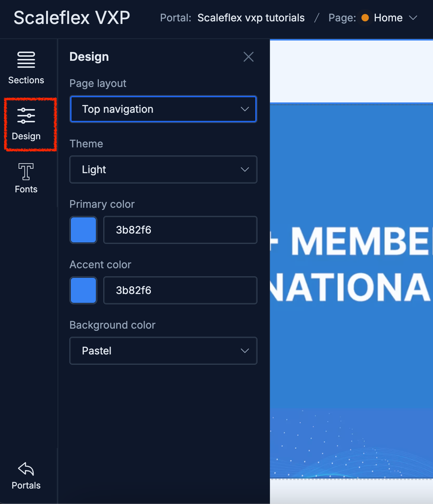Screen dimensions: 433x504
Task: Select the Home page name in breadcrumb
Action: [x=388, y=18]
